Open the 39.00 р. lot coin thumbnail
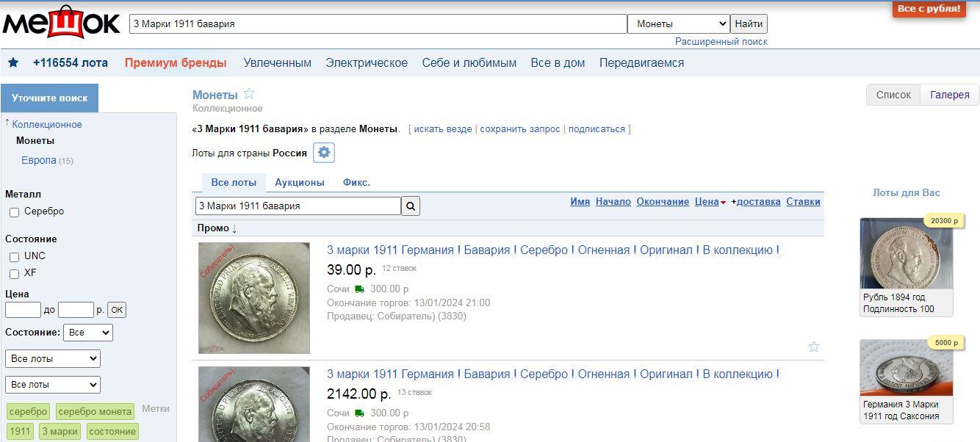 pos(254,298)
